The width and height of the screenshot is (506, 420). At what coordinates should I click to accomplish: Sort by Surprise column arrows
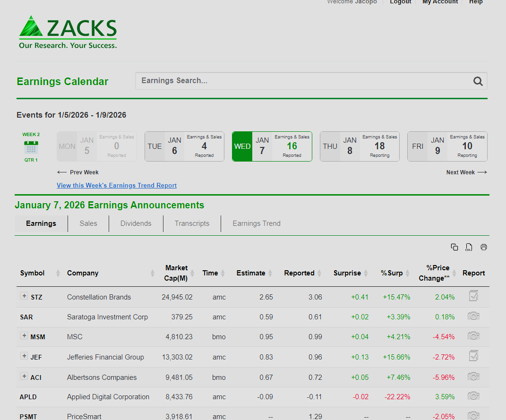(366, 273)
